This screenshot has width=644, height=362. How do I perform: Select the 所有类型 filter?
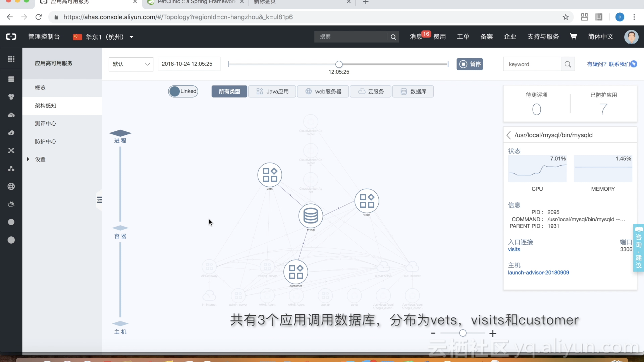(229, 91)
